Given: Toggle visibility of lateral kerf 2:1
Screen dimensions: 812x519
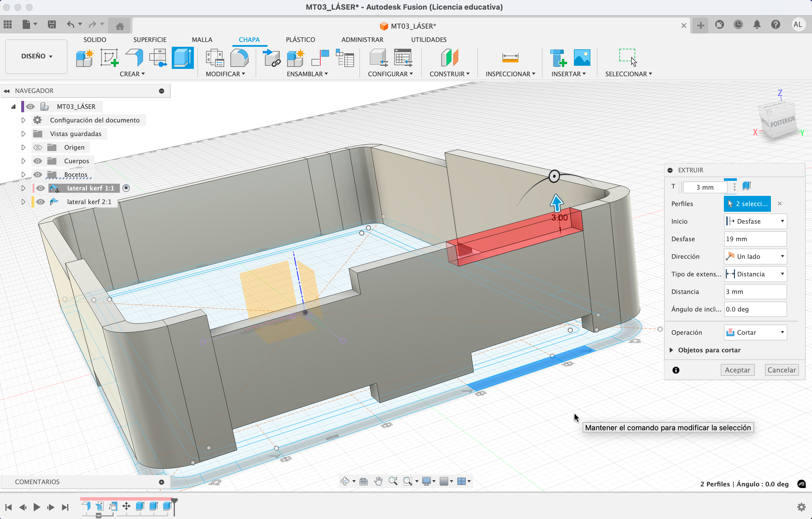Looking at the screenshot, I should point(41,202).
